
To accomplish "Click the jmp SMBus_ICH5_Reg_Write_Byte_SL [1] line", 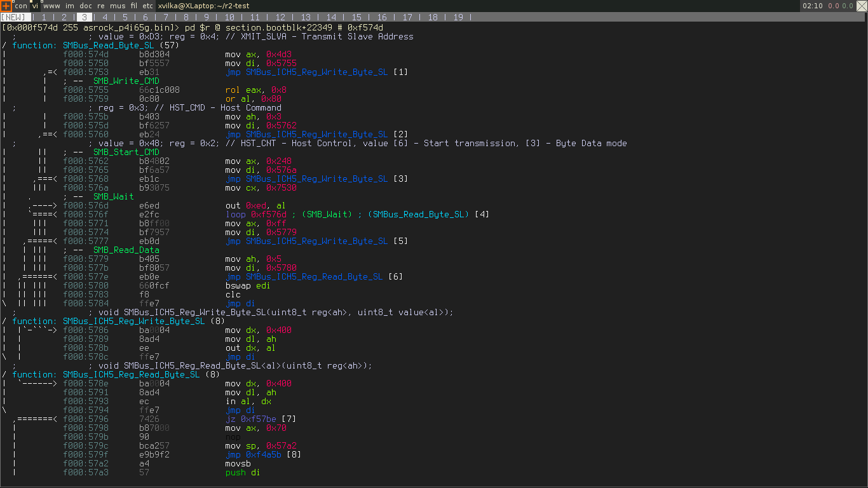I will [x=316, y=72].
